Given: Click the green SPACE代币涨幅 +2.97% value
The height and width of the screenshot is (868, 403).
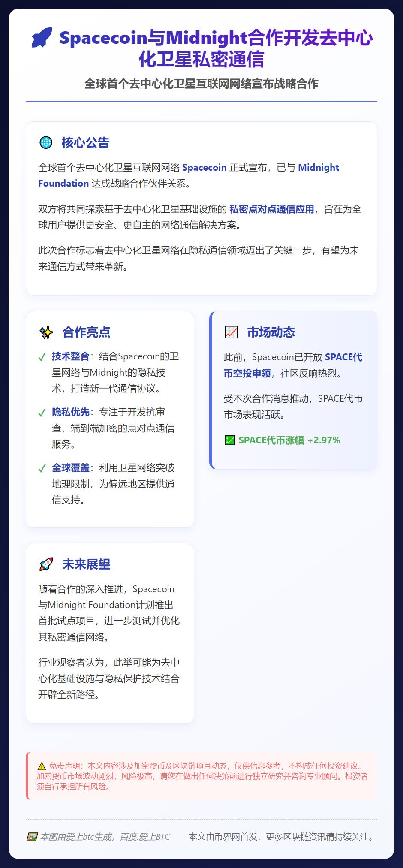Looking at the screenshot, I should click(289, 440).
